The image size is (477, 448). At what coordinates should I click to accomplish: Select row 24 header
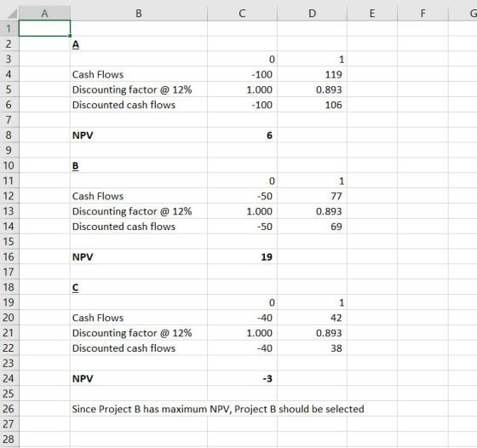pos(9,378)
